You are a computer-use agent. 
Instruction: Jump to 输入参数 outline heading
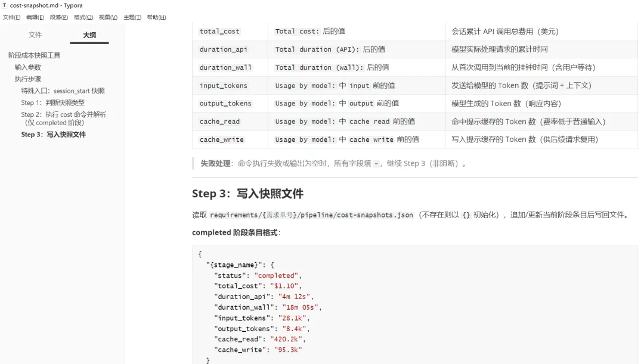28,67
